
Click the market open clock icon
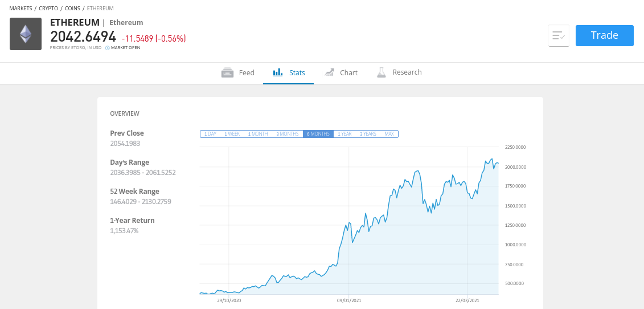pos(108,48)
